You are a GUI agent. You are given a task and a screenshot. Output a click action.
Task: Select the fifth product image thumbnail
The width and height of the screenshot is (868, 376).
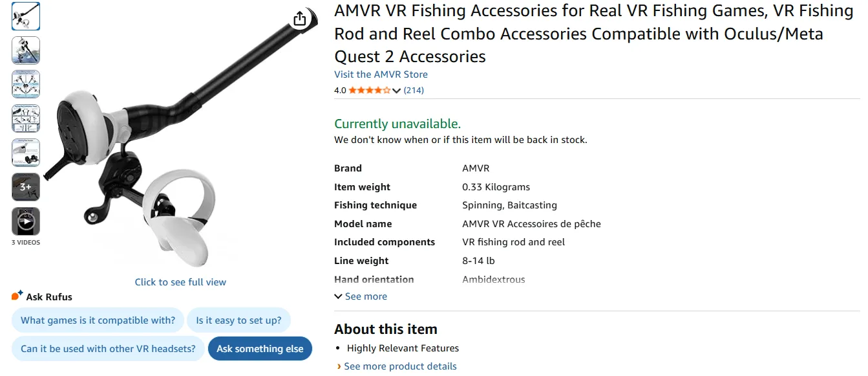(x=26, y=153)
